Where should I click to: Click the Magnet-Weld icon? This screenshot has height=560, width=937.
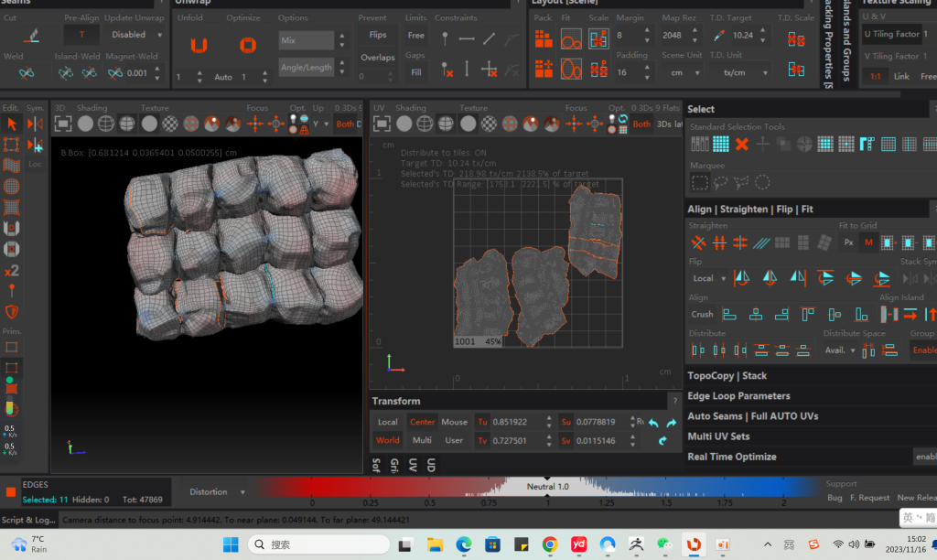[x=115, y=73]
